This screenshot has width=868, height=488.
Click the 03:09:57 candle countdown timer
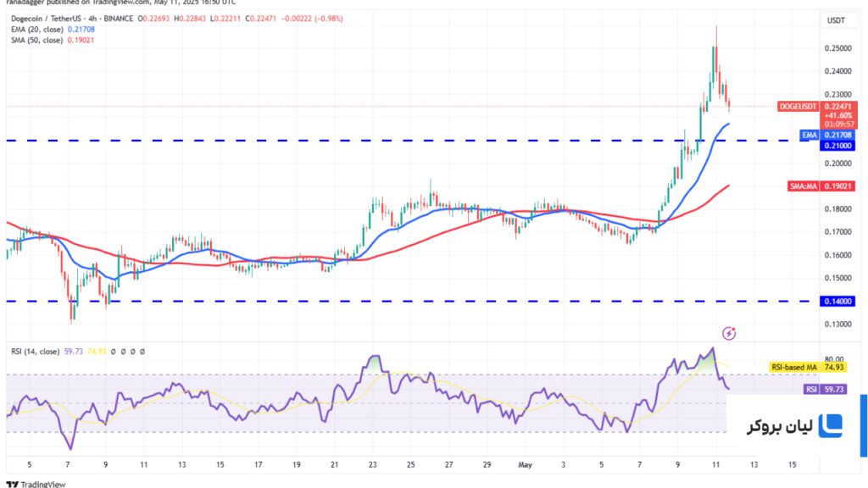[x=838, y=125]
